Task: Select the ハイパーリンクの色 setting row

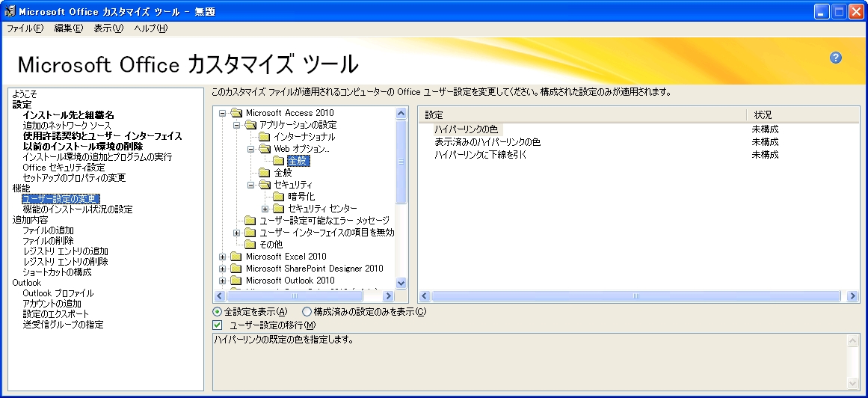Action: 467,129
